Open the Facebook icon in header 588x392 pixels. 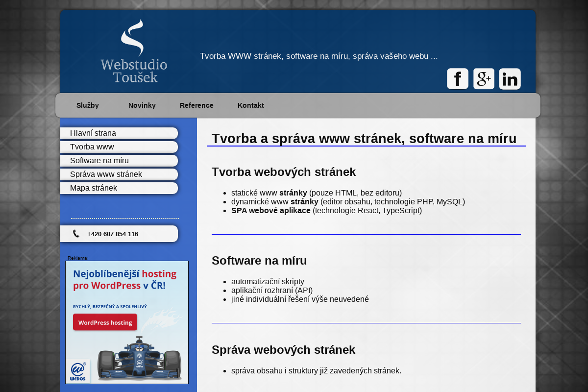(x=457, y=78)
